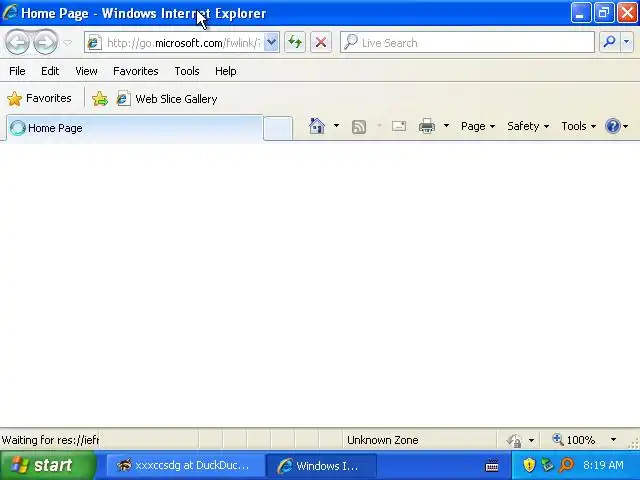Screen dimensions: 640x480
Task: Open the Tools menu in menu bar
Action: click(x=187, y=71)
